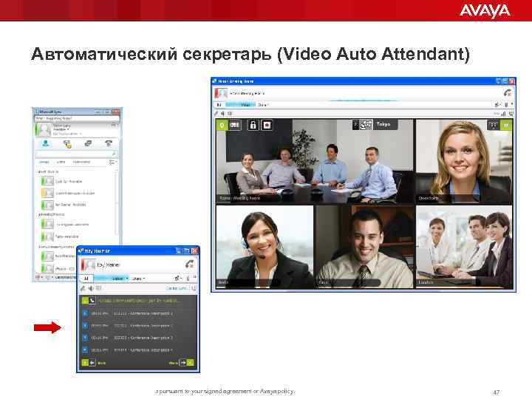The width and height of the screenshot is (532, 399).
Task: Click the speaker icon in small call window
Action: coord(91,288)
